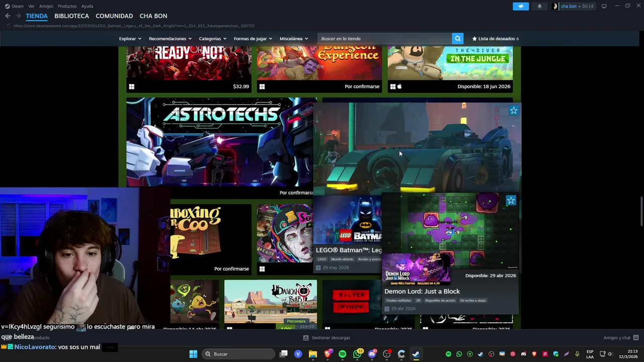
Task: Click the 'Finales múltiples' tag
Action: (x=398, y=301)
